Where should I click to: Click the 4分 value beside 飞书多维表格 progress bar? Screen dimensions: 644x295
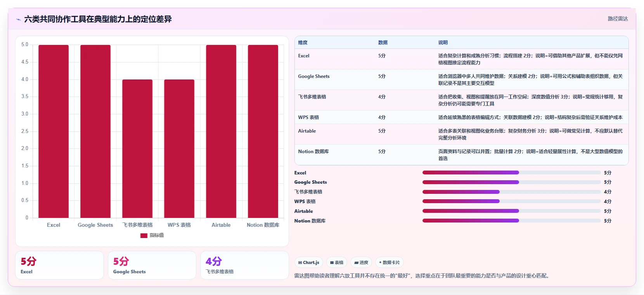tap(608, 192)
